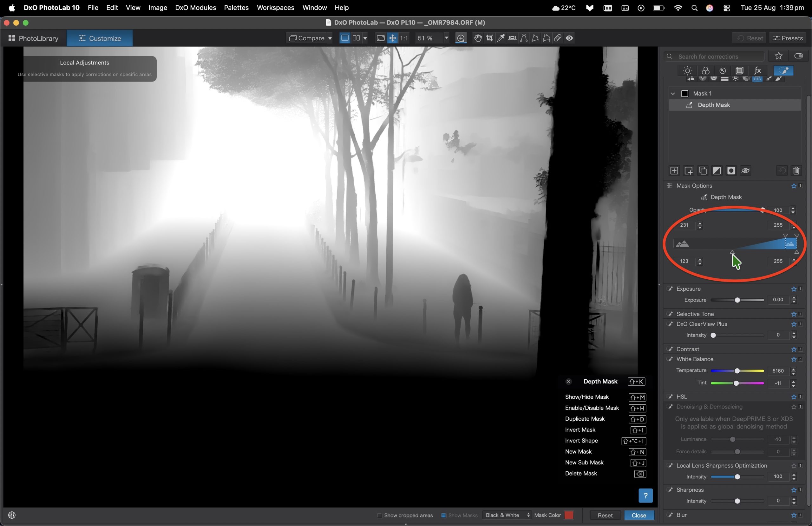This screenshot has width=812, height=526.
Task: Choose the parallel lines perspective tool
Action: click(x=524, y=38)
